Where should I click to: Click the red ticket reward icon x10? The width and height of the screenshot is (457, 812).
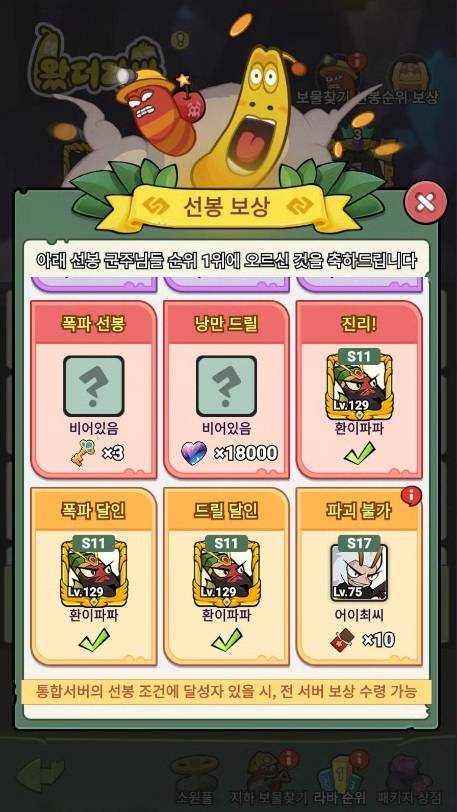[342, 641]
